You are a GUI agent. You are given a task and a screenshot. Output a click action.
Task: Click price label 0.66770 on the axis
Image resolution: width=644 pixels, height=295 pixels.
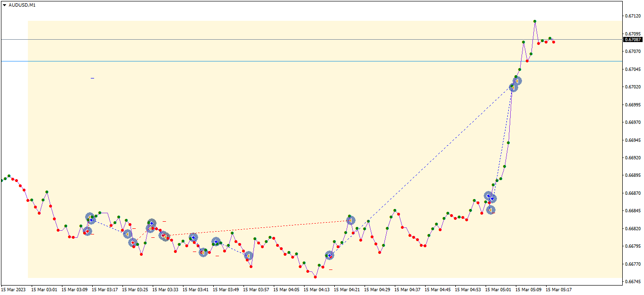[x=633, y=264]
